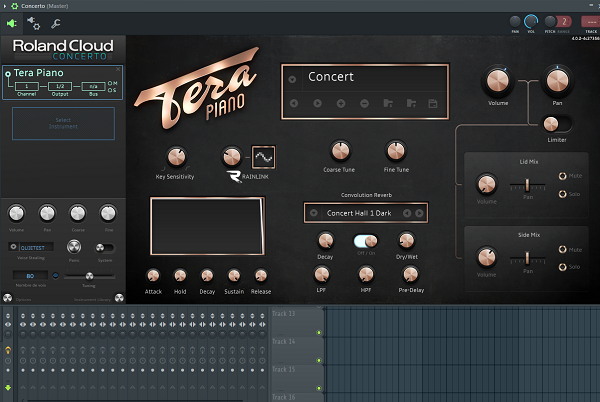This screenshot has height=402, width=600.
Task: Click the Lid Mix Pan slider
Action: [527, 186]
